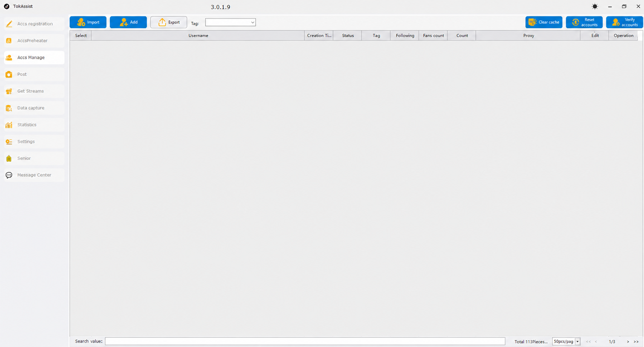644x347 pixels.
Task: Click the Add account button
Action: coord(128,22)
